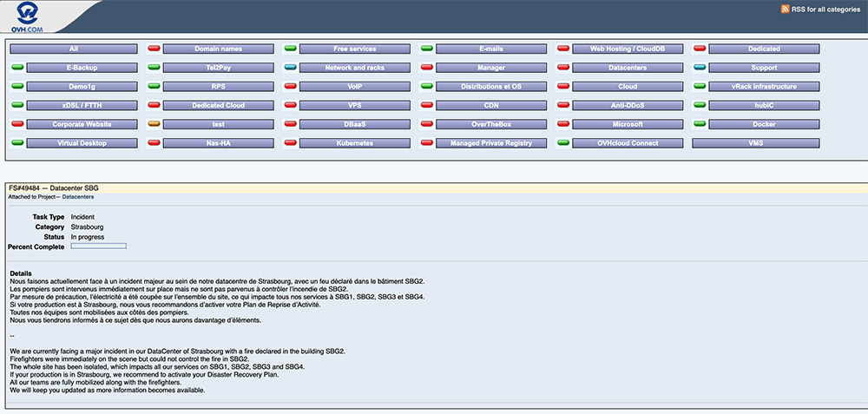This screenshot has width=868, height=414.
Task: Click the Percent Complete progress bar
Action: [99, 246]
